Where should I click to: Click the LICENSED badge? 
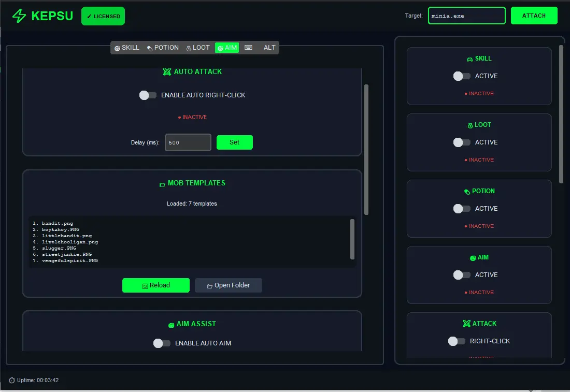[103, 16]
